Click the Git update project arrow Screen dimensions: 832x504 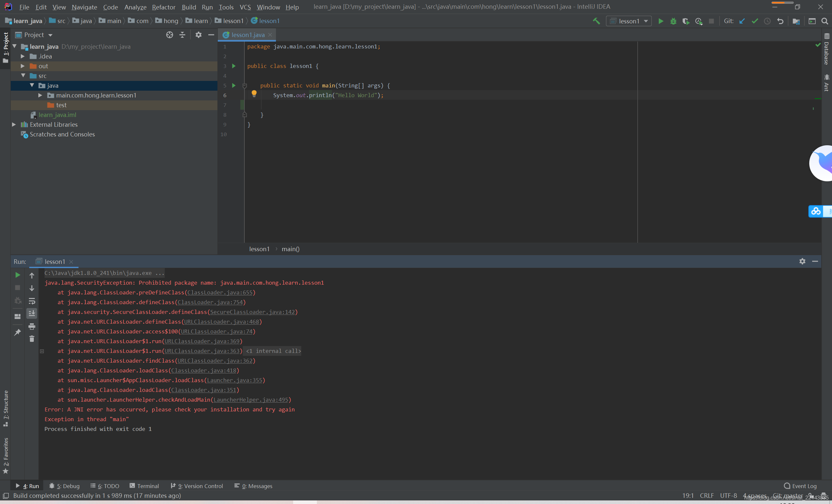click(742, 21)
